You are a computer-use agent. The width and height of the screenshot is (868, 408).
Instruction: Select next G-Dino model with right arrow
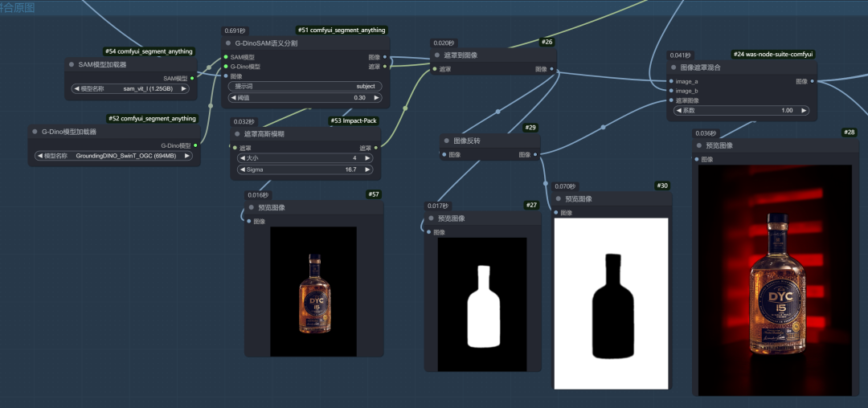click(x=187, y=156)
